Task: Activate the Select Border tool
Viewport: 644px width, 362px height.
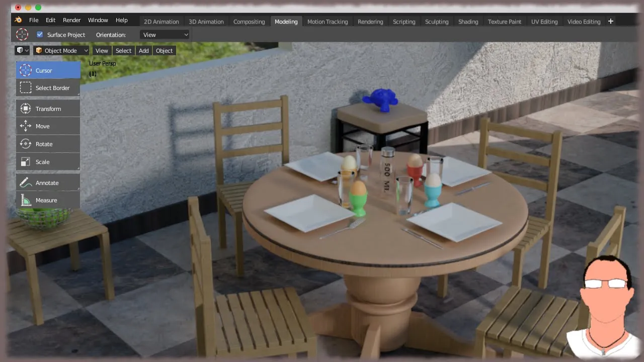Action: tap(48, 88)
